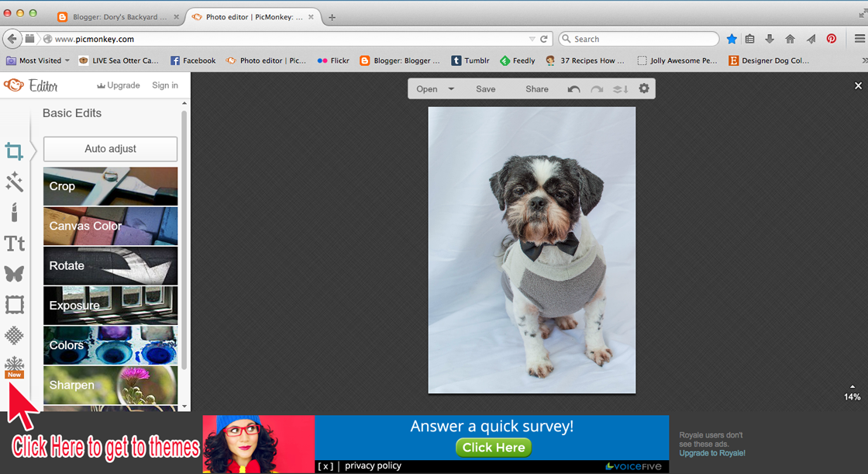Dismiss the ad with [x]

click(325, 466)
